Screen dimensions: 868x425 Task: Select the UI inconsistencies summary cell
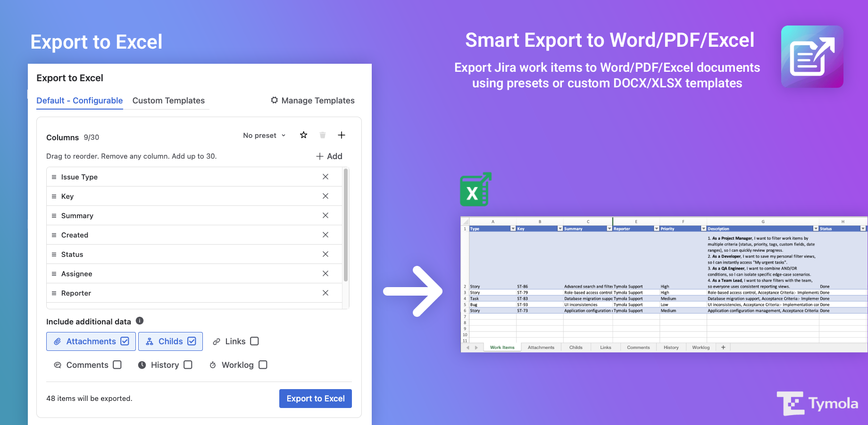tap(588, 305)
